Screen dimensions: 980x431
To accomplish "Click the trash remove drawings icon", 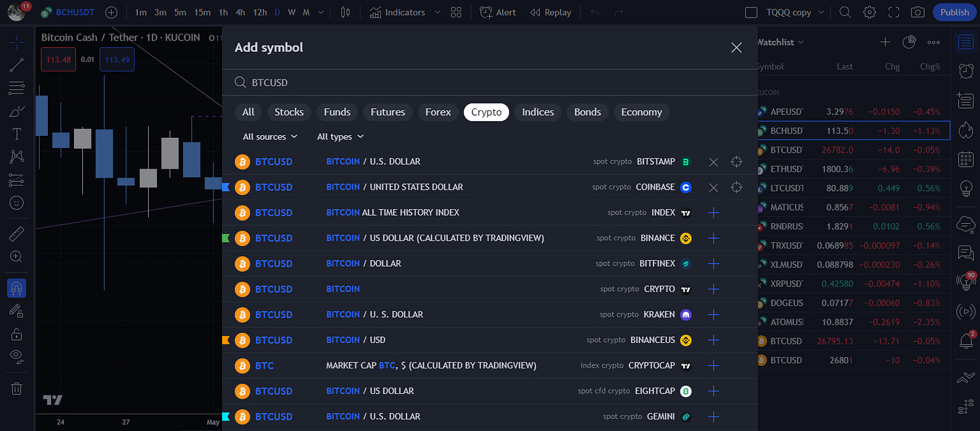I will tap(17, 389).
